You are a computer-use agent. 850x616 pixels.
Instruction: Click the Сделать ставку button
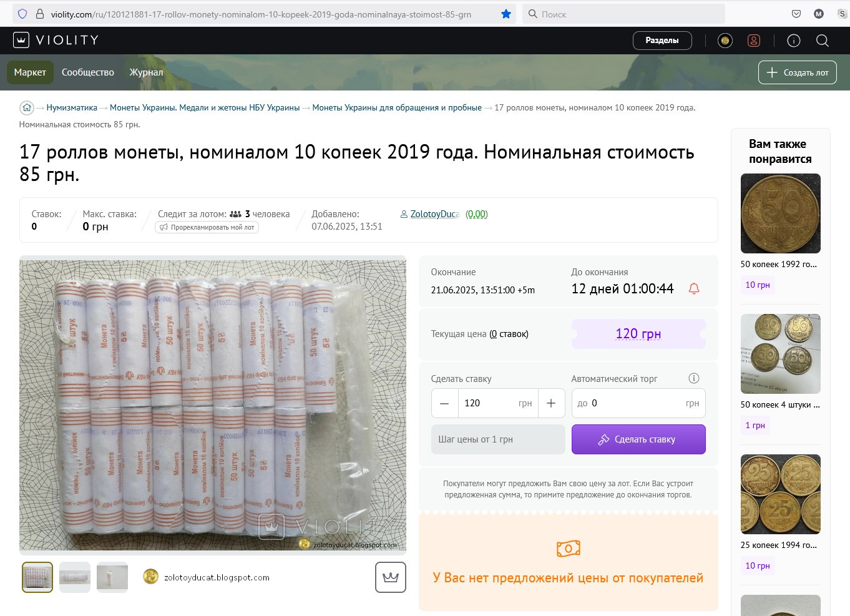coord(638,439)
